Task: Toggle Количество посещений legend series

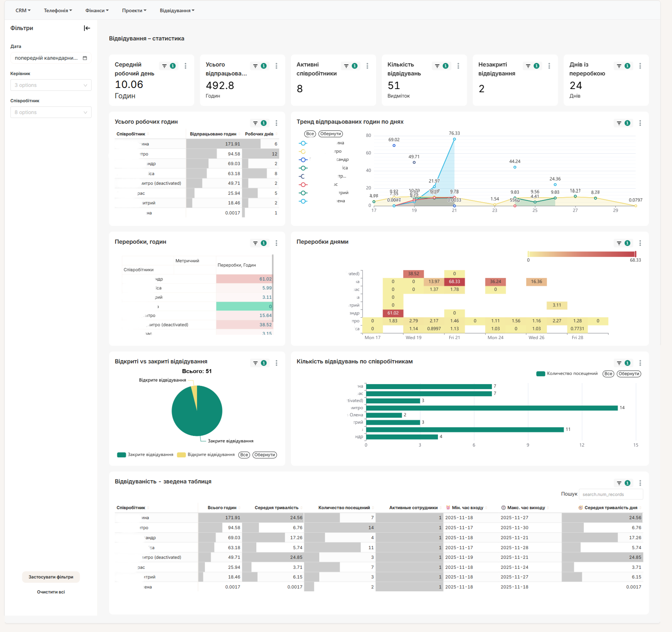Action: point(567,374)
